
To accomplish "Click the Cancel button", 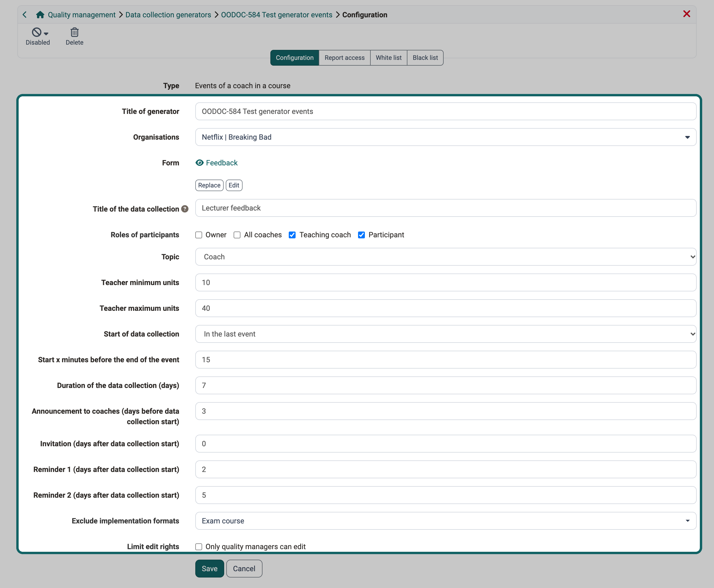I will [x=244, y=569].
